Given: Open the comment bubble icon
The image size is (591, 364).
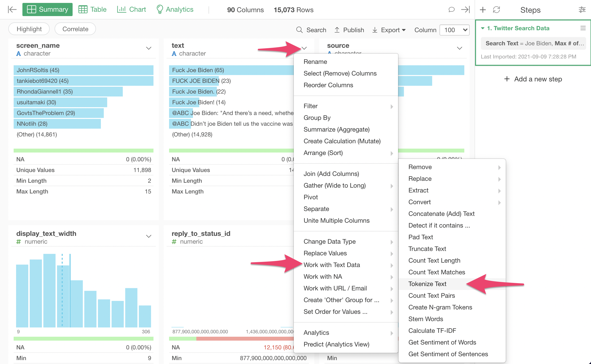Looking at the screenshot, I should (451, 10).
